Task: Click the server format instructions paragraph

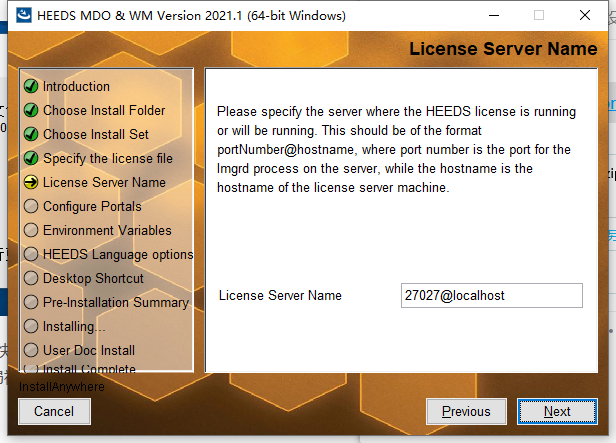Action: pyautogui.click(x=396, y=150)
